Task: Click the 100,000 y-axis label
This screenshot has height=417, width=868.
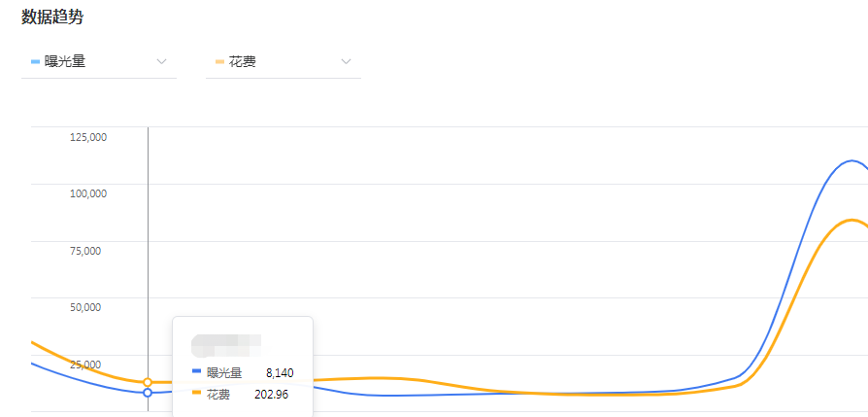Action: (87, 193)
